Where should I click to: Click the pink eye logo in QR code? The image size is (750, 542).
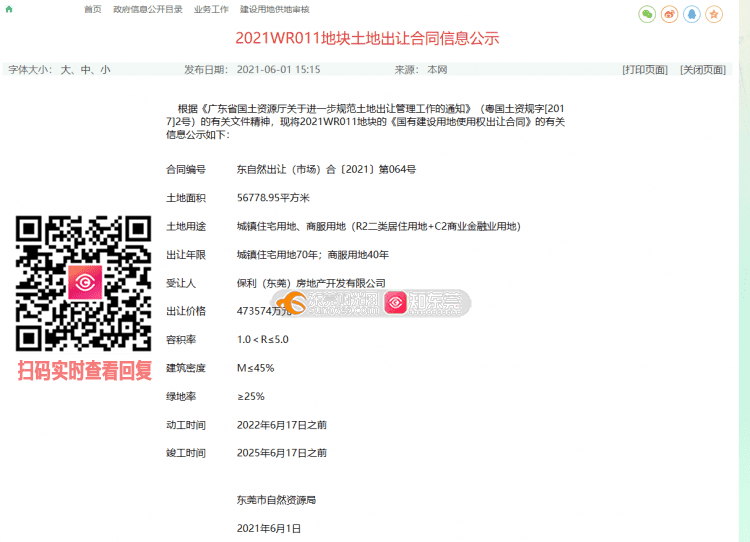pyautogui.click(x=85, y=283)
